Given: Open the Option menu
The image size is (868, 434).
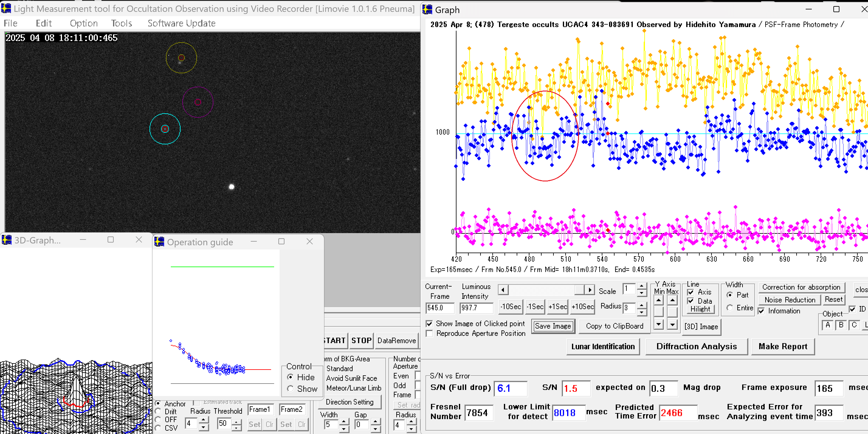Looking at the screenshot, I should (x=84, y=23).
